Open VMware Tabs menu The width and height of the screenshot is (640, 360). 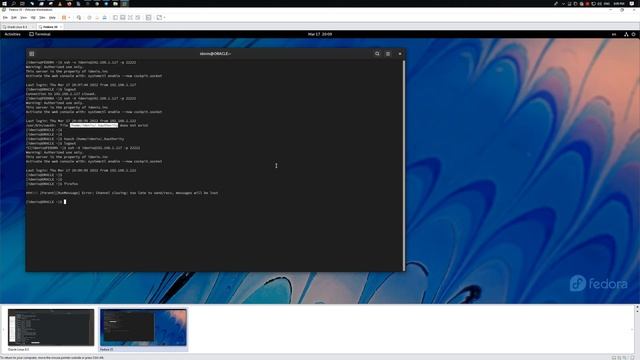pos(42,18)
